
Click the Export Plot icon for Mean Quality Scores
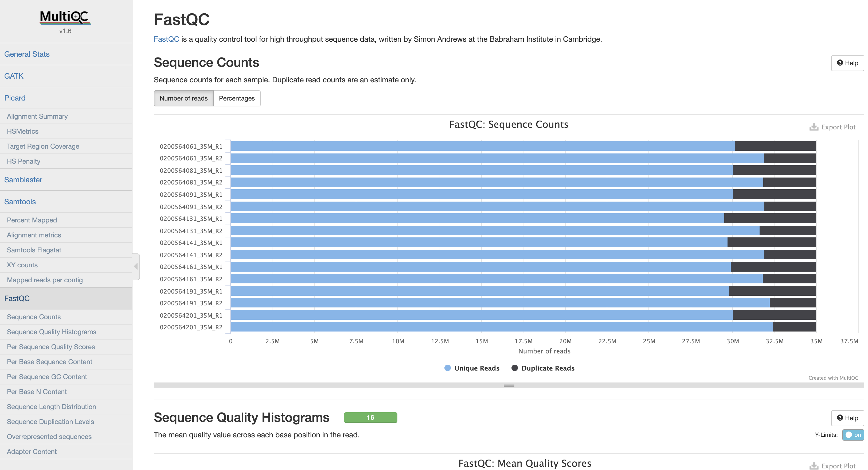[x=814, y=466]
